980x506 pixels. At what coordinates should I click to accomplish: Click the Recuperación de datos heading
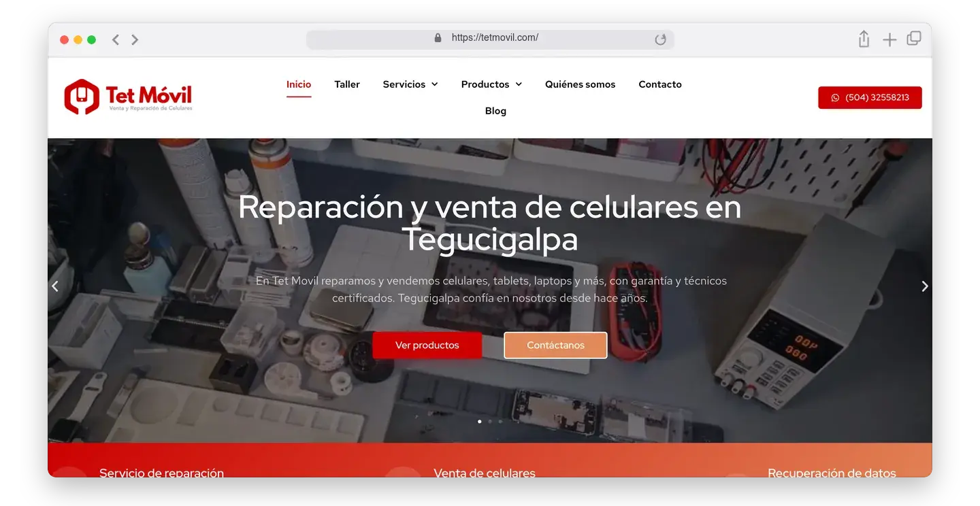pos(832,473)
